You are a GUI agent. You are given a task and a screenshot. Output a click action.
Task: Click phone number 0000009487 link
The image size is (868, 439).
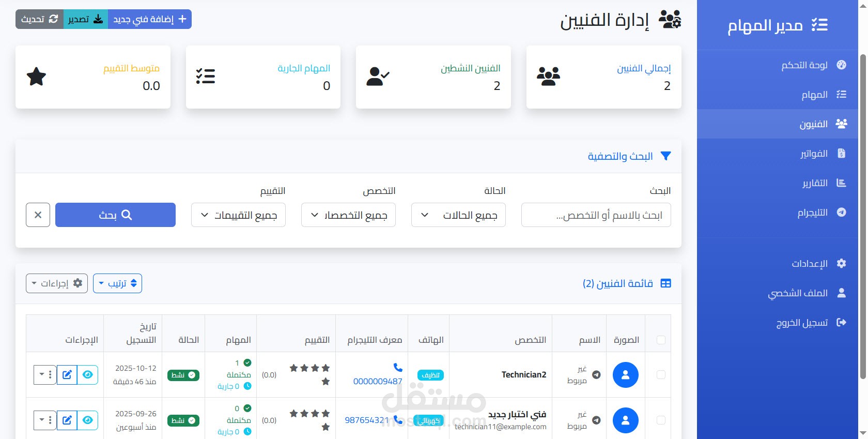coord(378,382)
